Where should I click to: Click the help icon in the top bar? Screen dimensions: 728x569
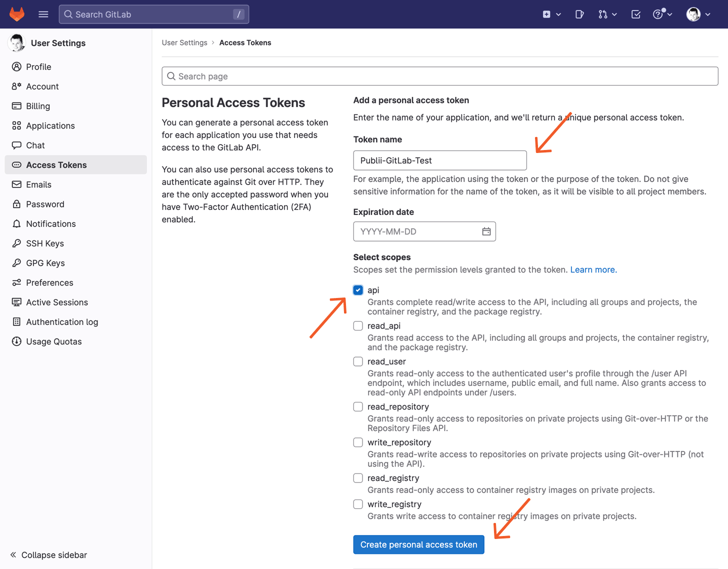tap(658, 14)
